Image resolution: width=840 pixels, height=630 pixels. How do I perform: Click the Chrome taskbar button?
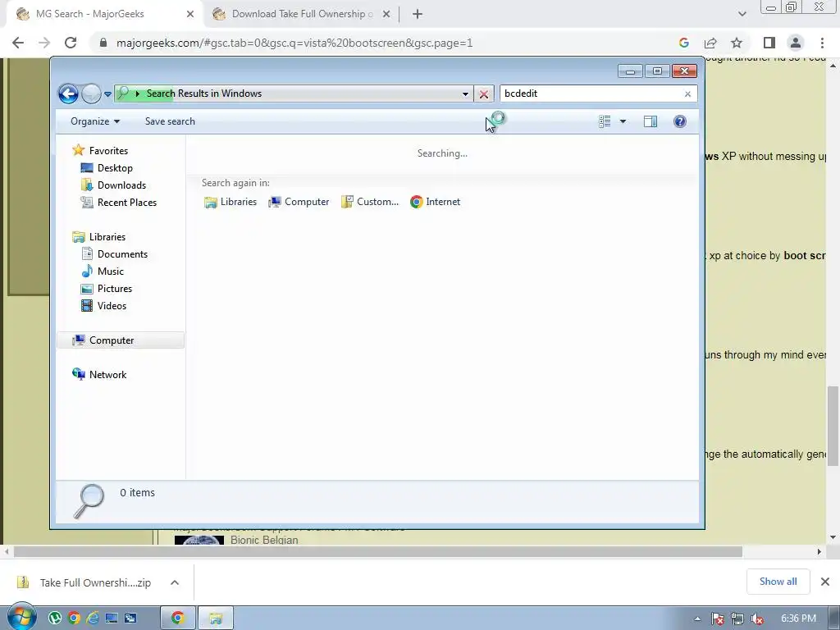pyautogui.click(x=178, y=619)
